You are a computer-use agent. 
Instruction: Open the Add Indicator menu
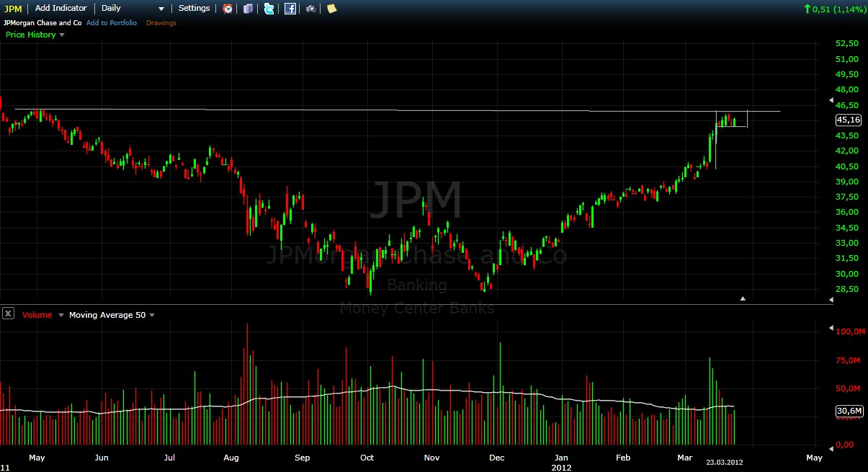(x=61, y=9)
